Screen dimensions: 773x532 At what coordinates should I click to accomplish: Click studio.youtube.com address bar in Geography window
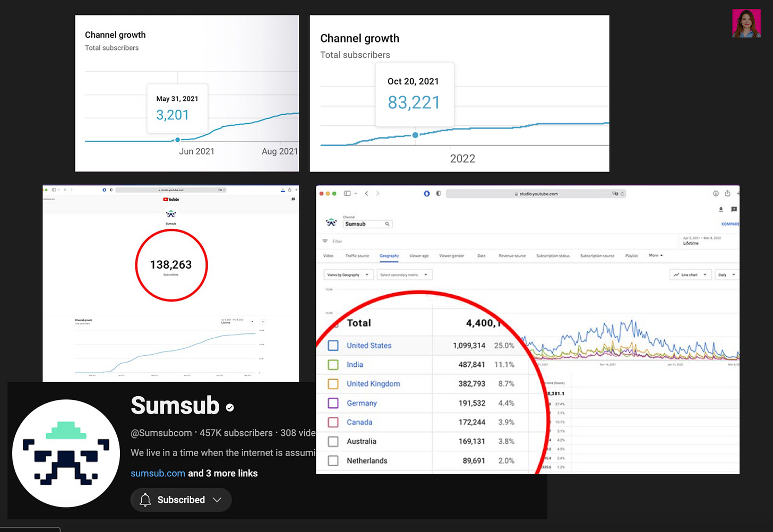tap(536, 194)
